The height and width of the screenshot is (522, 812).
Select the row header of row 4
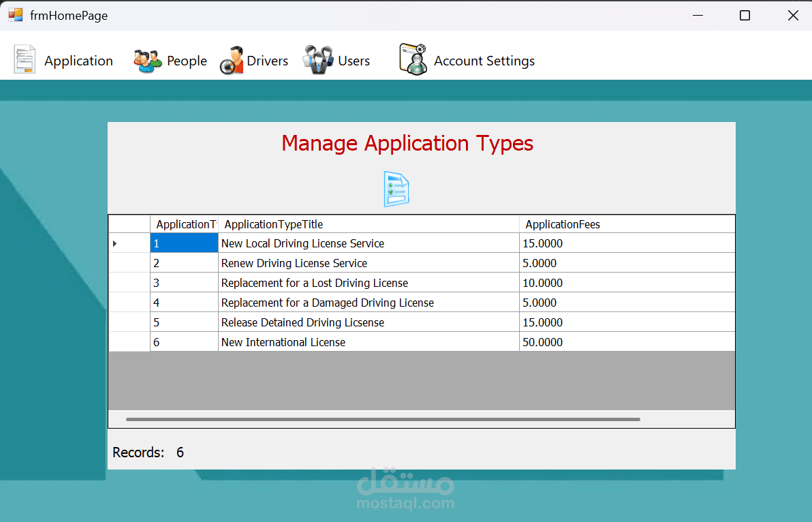pyautogui.click(x=129, y=303)
